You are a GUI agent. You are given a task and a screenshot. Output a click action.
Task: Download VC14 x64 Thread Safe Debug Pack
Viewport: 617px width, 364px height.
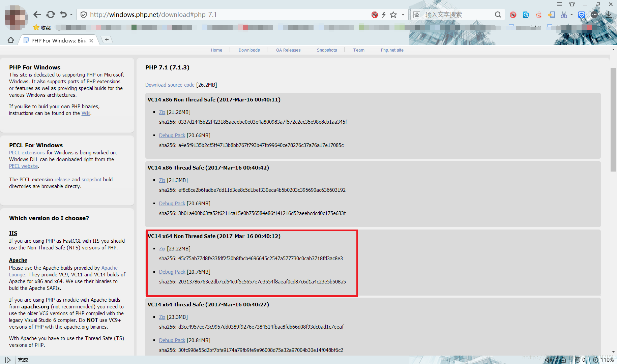(x=172, y=340)
